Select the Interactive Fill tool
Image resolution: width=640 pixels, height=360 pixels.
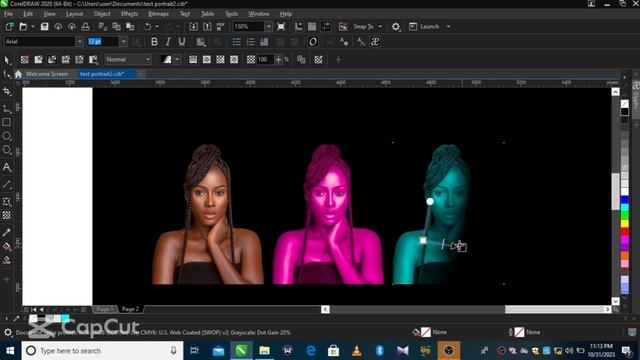tap(7, 247)
